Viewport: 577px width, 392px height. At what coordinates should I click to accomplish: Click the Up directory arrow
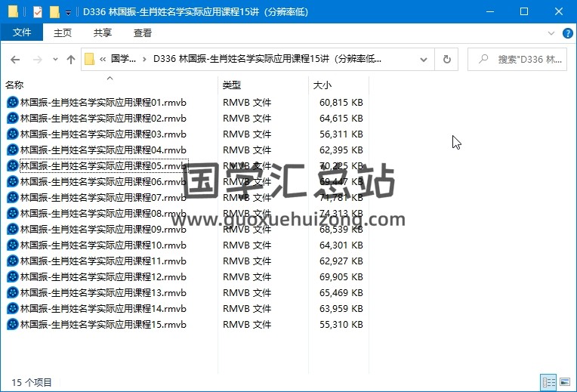(71, 60)
